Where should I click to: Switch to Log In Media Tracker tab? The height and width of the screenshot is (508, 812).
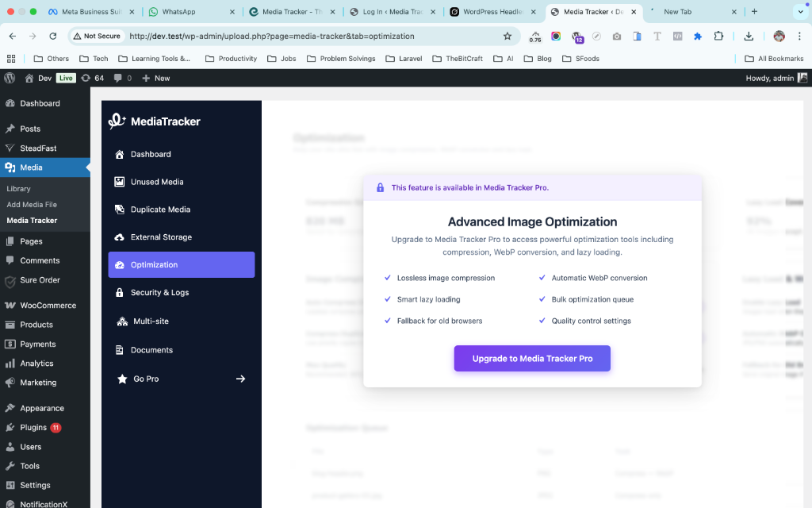(x=393, y=12)
